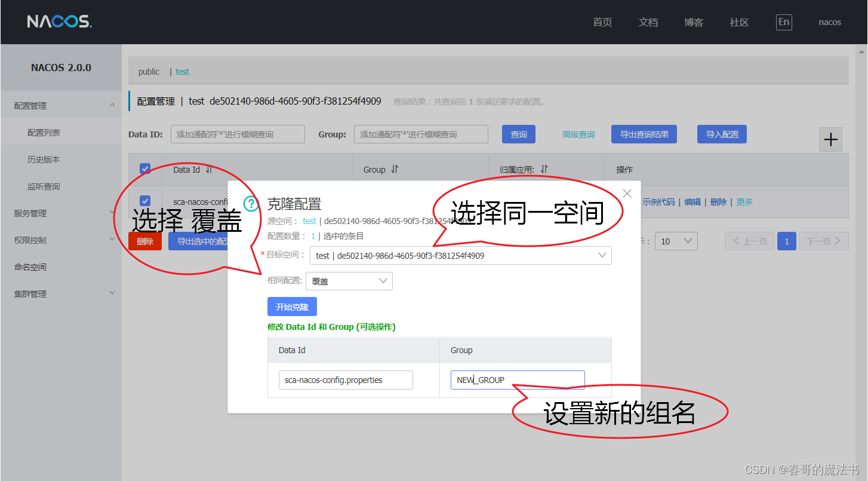The height and width of the screenshot is (481, 868).
Task: Click the 查询 button
Action: click(519, 134)
